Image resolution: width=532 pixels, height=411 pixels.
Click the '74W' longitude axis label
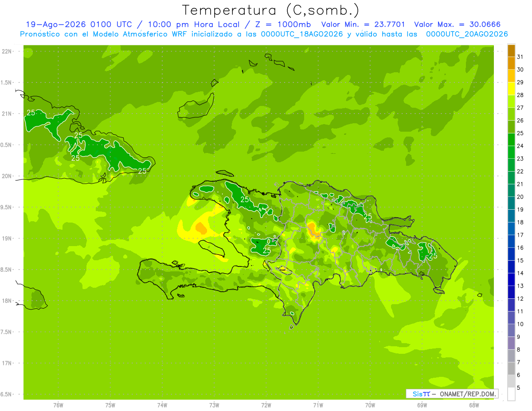[162, 405]
